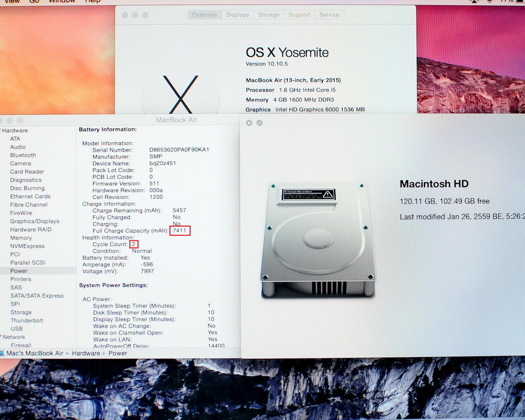Select FireWire in the sidebar
The height and width of the screenshot is (420, 525).
21,213
